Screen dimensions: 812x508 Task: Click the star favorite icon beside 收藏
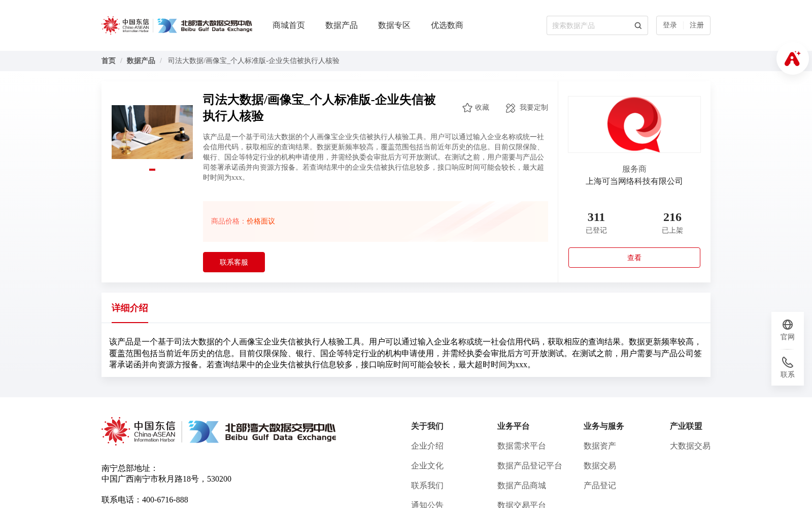467,108
